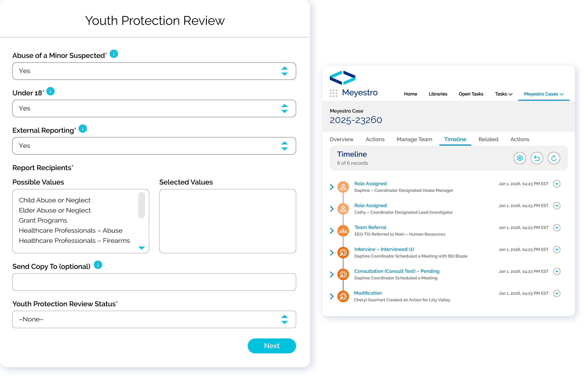
Task: Click the Send Copy To input field
Action: point(154,282)
